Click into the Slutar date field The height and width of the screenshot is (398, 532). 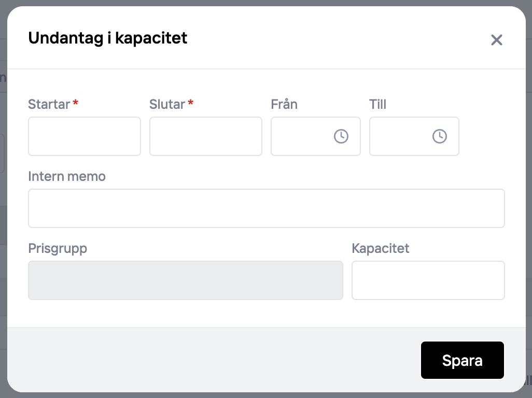pos(206,136)
